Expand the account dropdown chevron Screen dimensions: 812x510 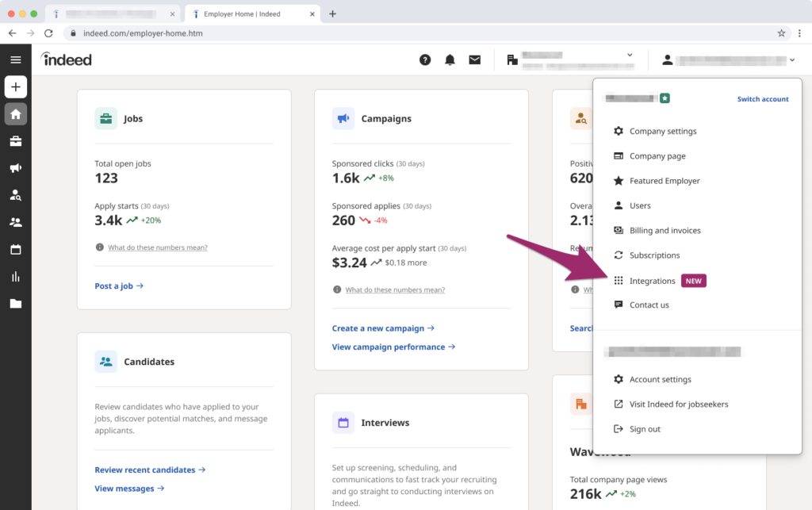pos(791,59)
